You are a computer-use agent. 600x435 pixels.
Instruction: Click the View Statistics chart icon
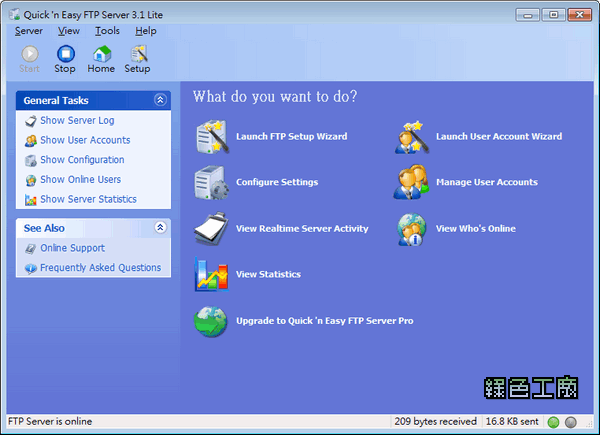(x=212, y=274)
